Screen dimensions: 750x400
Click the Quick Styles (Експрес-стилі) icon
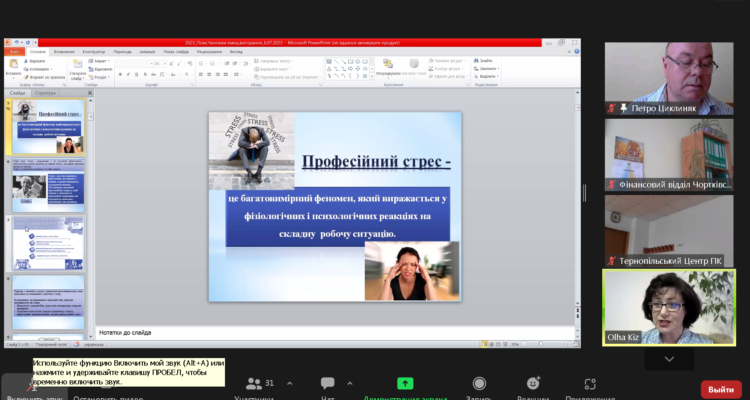click(414, 63)
